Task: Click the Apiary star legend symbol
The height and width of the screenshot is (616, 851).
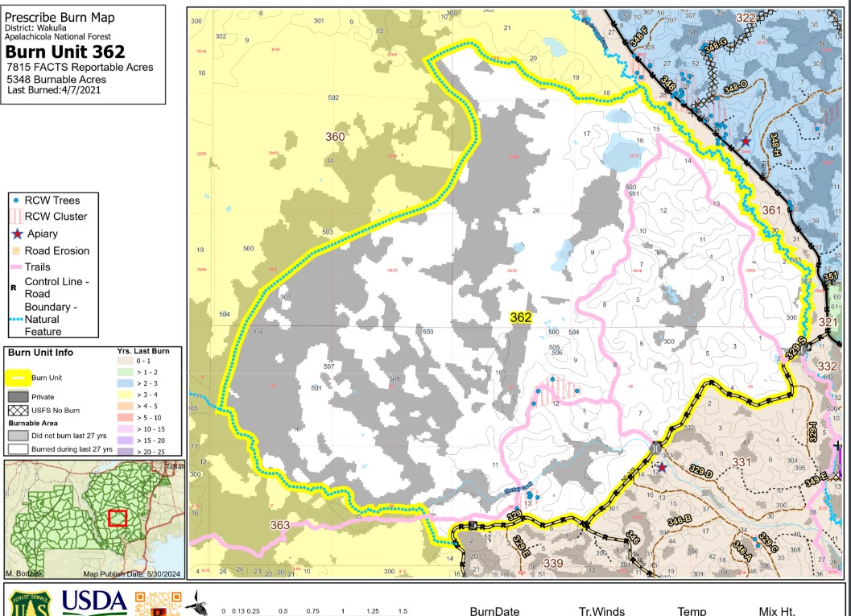Action: (16, 234)
